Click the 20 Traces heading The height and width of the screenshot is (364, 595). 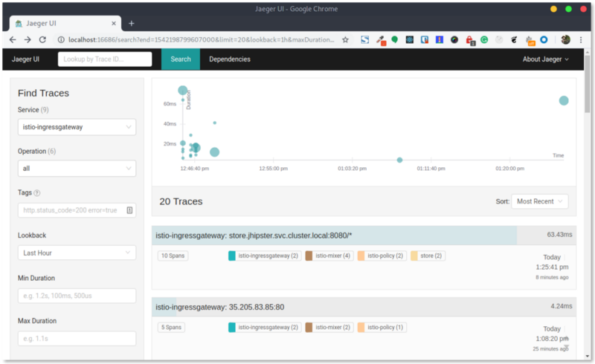(x=181, y=202)
